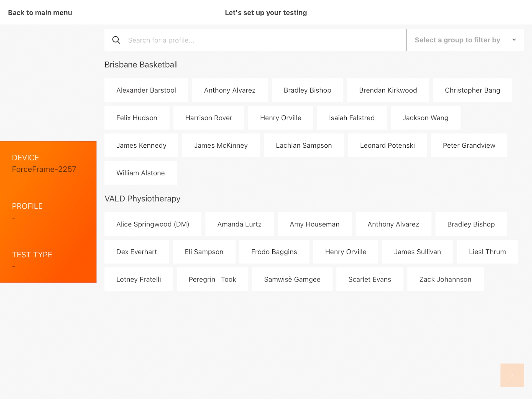Screen dimensions: 532x399
Task: Choose Brendan Kirkwood profile
Action: pos(388,90)
